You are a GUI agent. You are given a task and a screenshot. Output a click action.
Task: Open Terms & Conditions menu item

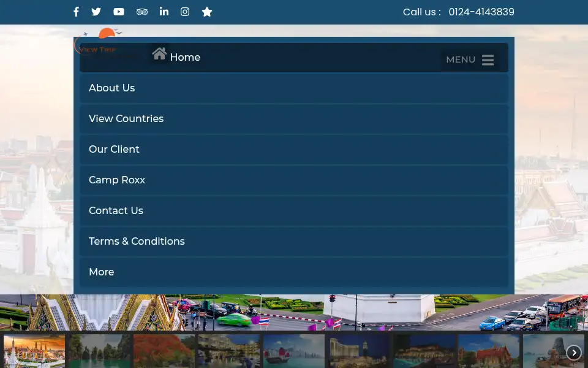point(294,242)
